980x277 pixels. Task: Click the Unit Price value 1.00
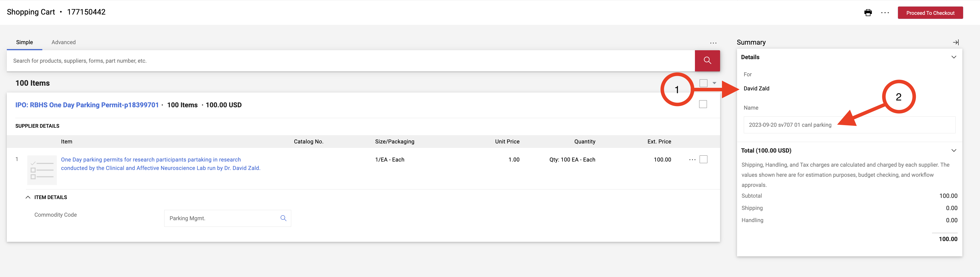[x=514, y=160]
